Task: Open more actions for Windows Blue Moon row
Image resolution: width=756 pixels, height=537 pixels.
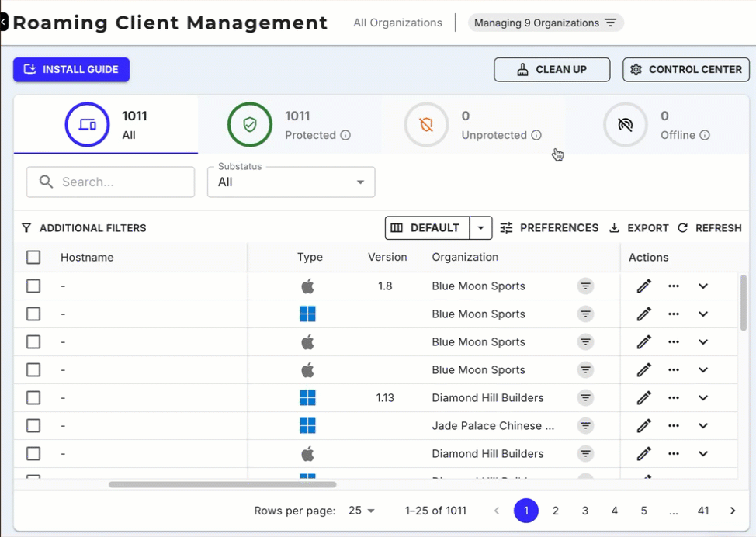Action: pos(674,314)
